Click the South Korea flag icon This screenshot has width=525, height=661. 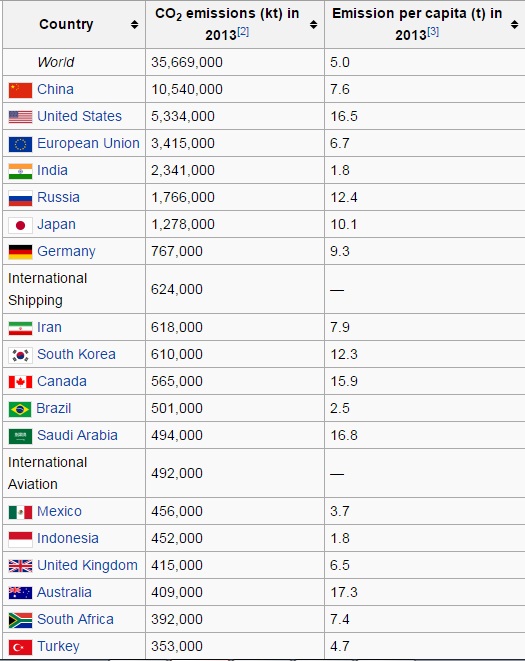(x=20, y=355)
